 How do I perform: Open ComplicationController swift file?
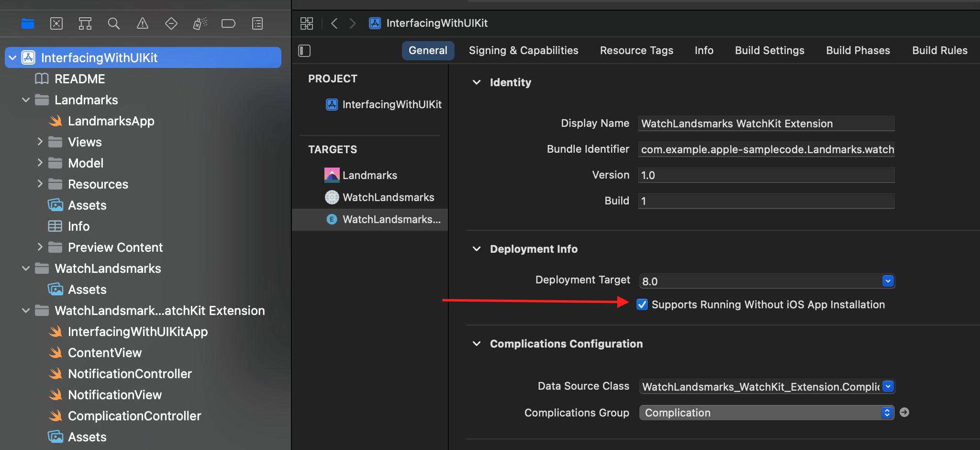click(134, 416)
